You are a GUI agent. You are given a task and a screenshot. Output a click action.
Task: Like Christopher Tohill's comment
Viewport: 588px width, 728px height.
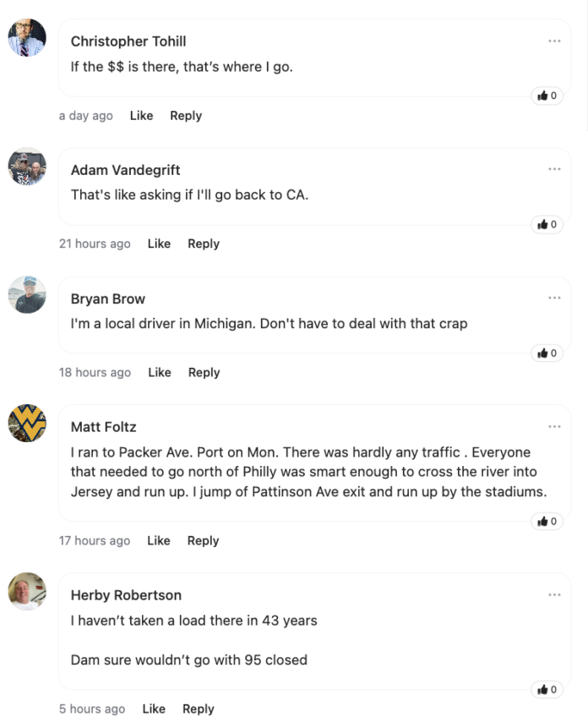(141, 116)
